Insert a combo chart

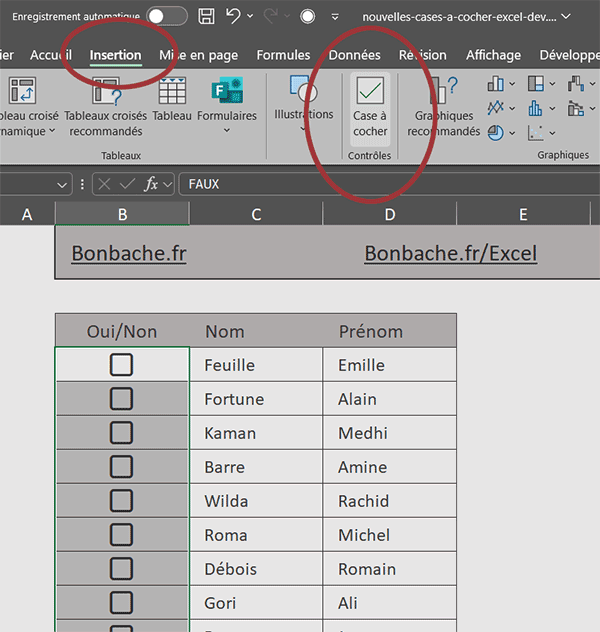tap(576, 108)
